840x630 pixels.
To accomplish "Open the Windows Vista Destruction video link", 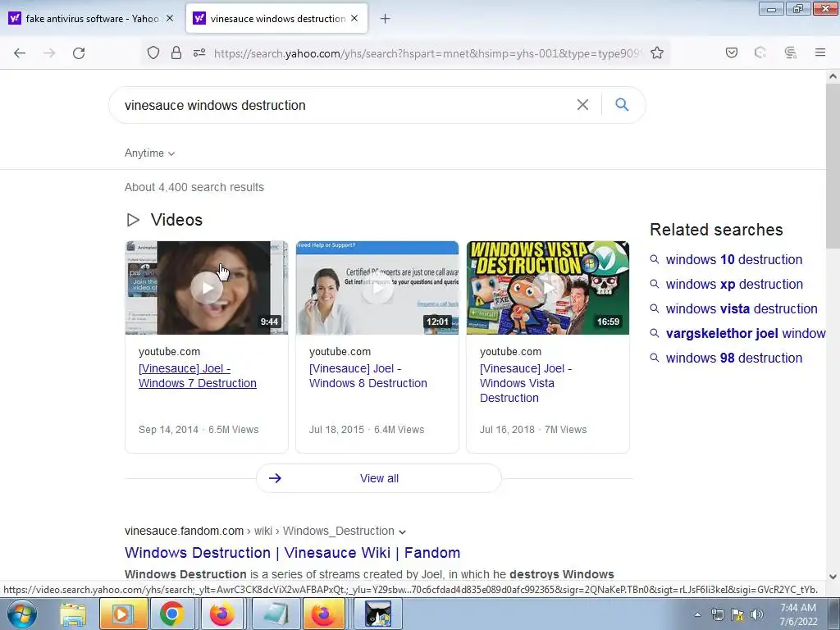I will pos(526,383).
